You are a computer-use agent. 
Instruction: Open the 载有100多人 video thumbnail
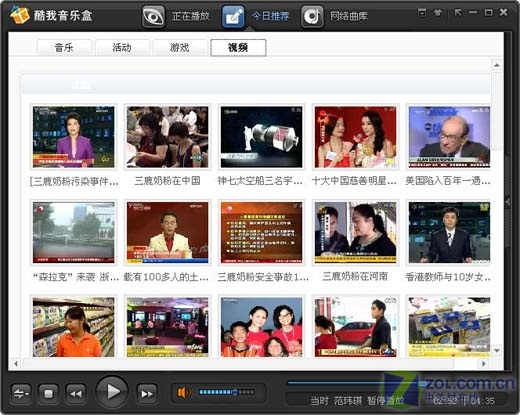pos(168,233)
